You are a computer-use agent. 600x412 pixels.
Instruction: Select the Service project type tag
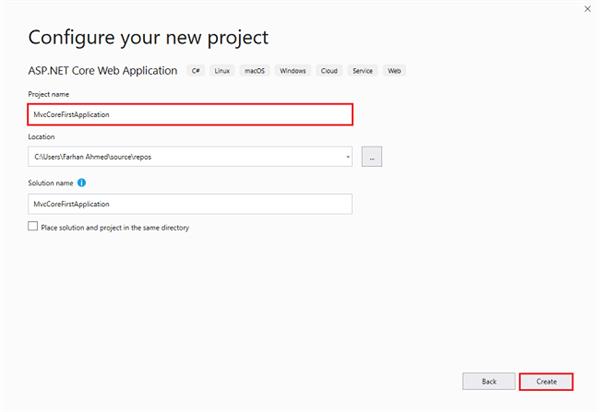[362, 71]
